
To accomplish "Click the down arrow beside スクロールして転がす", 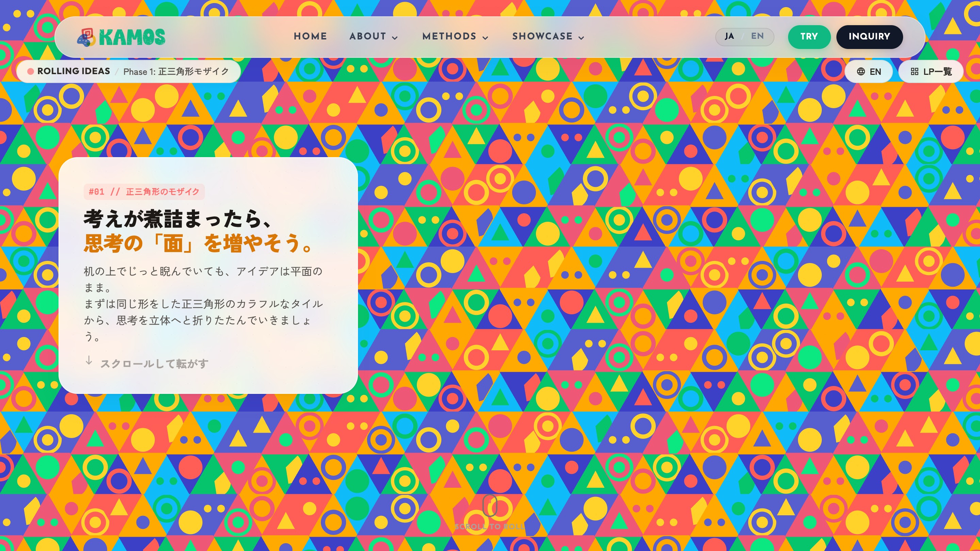I will 88,360.
